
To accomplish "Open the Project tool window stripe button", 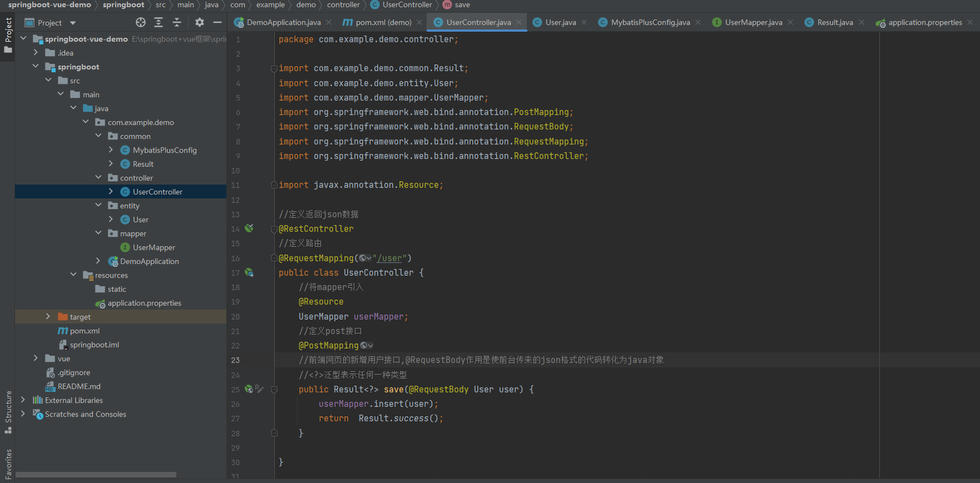I will click(8, 35).
